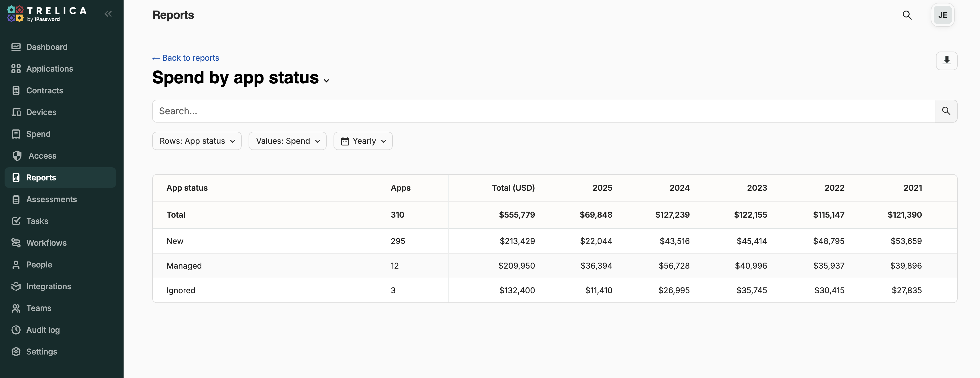Click the Dashboard sidebar icon
Viewport: 980px width, 378px height.
(x=16, y=47)
